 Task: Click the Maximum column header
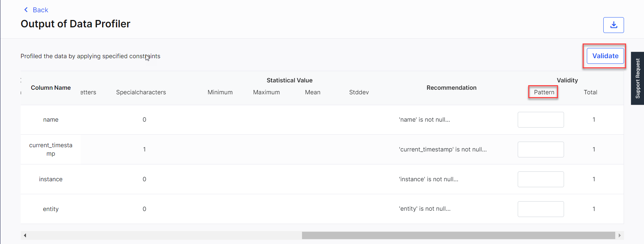[x=267, y=92]
